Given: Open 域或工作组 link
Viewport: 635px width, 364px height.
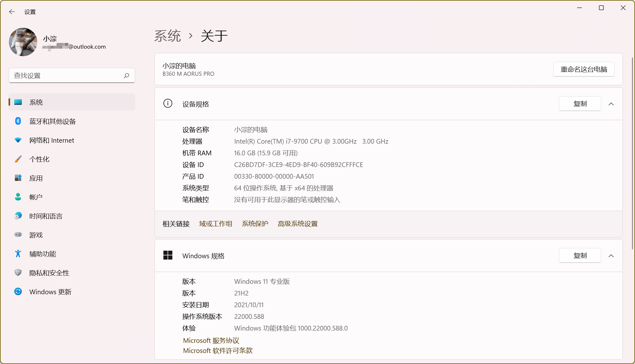Looking at the screenshot, I should pos(216,224).
